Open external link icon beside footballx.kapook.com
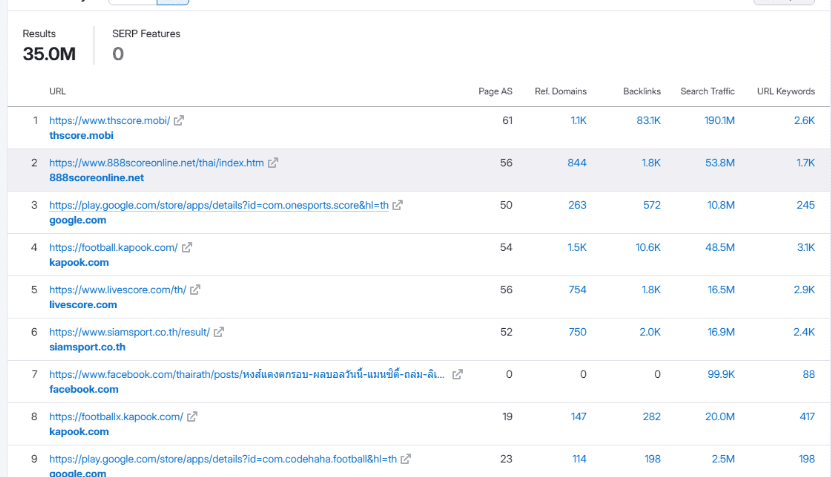Image resolution: width=831 pixels, height=477 pixels. pos(192,417)
